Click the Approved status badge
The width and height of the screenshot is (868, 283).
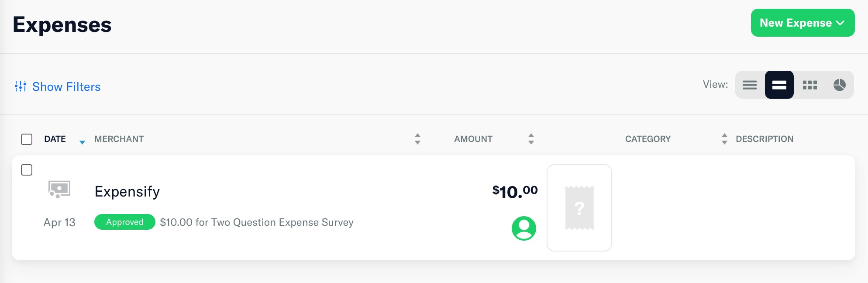[124, 222]
